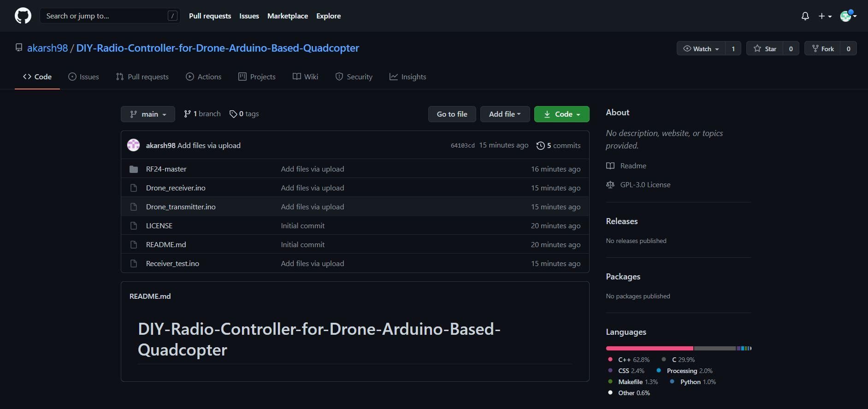The width and height of the screenshot is (868, 409).
Task: Open the Drone_transmitter.ino file
Action: click(181, 207)
